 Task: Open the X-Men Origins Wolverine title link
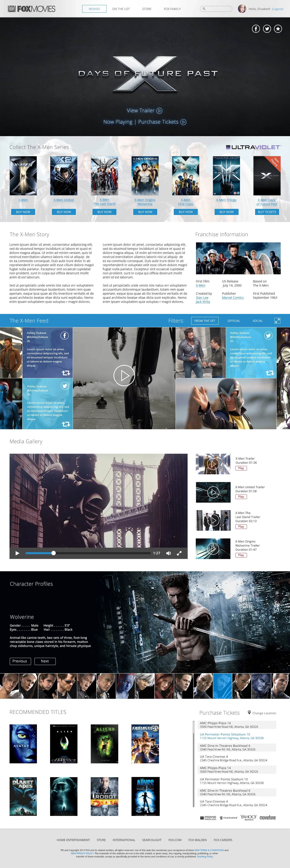pos(145,202)
